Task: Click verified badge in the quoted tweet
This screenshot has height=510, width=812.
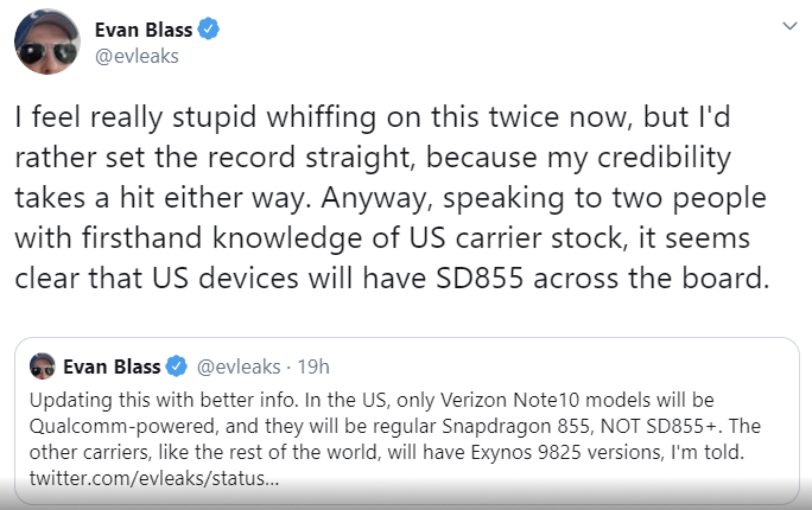Action: (x=177, y=366)
